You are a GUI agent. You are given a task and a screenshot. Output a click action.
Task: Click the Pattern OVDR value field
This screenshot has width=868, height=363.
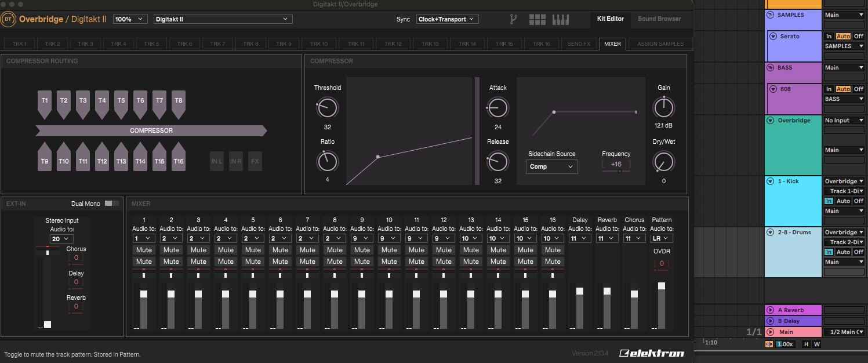[x=662, y=264]
